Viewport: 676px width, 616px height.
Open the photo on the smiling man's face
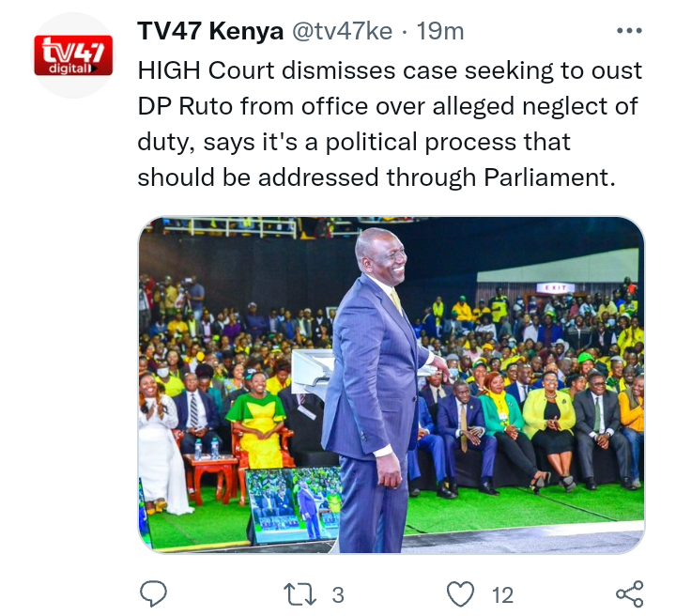[385, 255]
